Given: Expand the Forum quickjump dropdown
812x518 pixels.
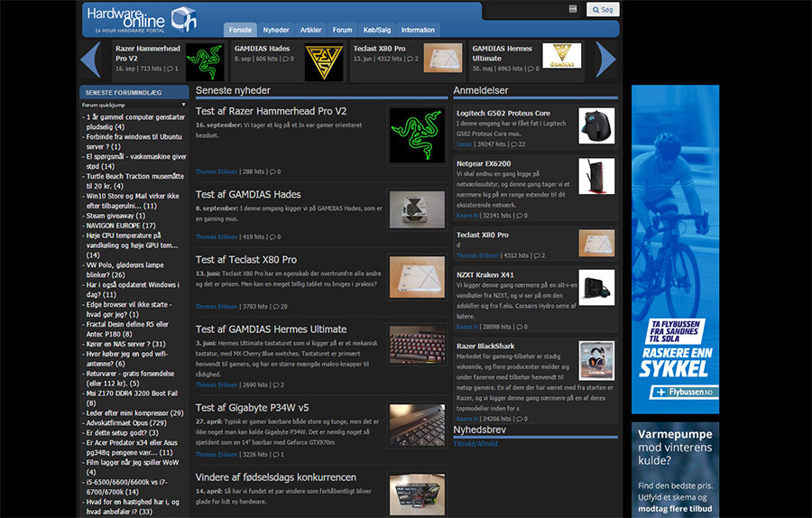Looking at the screenshot, I should (134, 105).
